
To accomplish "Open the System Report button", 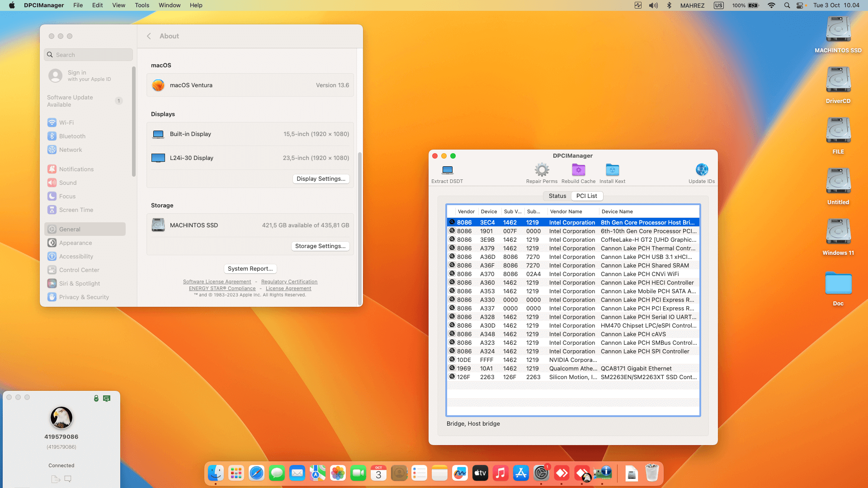I will click(x=250, y=269).
